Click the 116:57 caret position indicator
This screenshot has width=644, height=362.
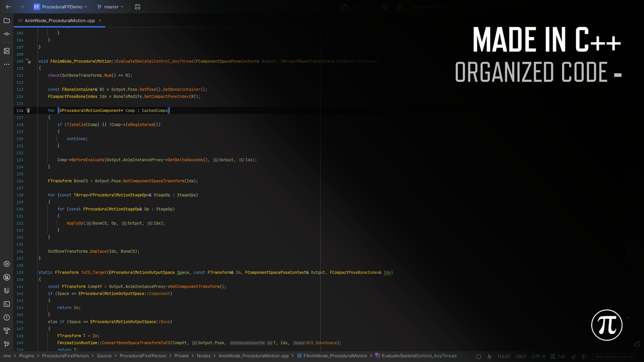(x=504, y=356)
